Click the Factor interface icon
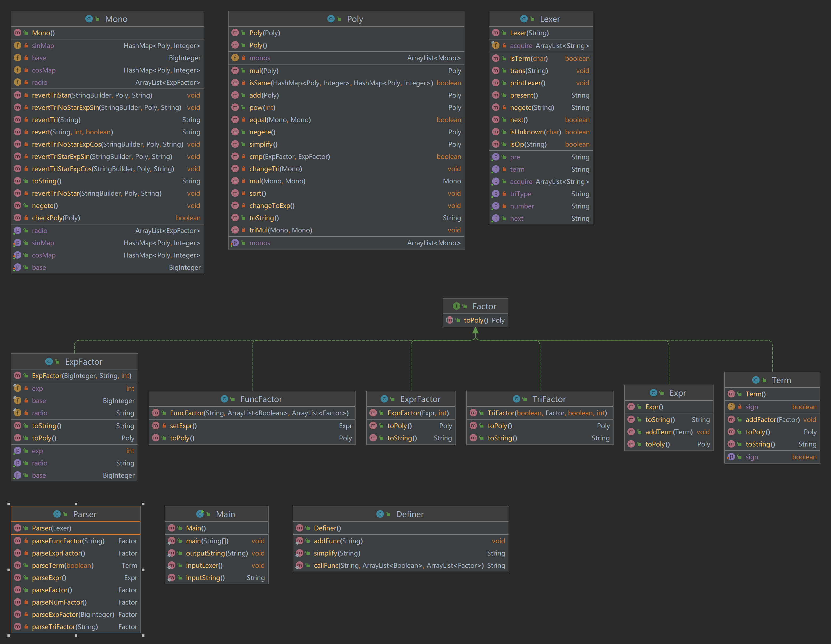This screenshot has width=831, height=644. click(x=456, y=306)
